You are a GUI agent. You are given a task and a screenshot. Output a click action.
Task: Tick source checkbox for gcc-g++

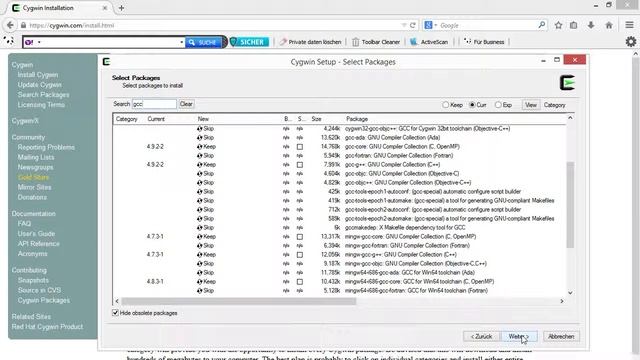[x=300, y=164]
